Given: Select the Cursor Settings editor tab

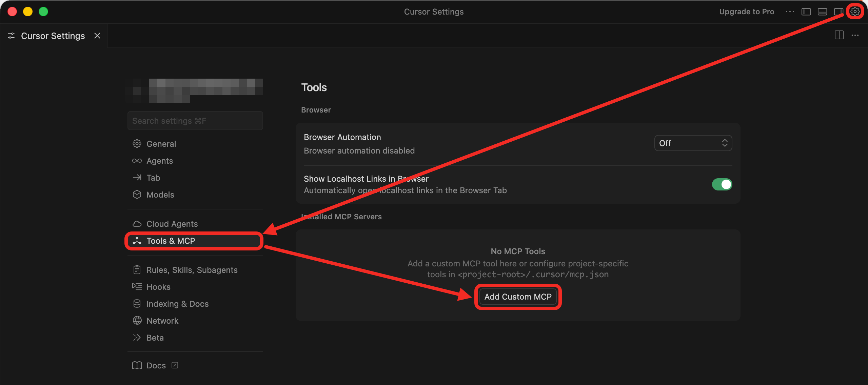Looking at the screenshot, I should pos(53,36).
